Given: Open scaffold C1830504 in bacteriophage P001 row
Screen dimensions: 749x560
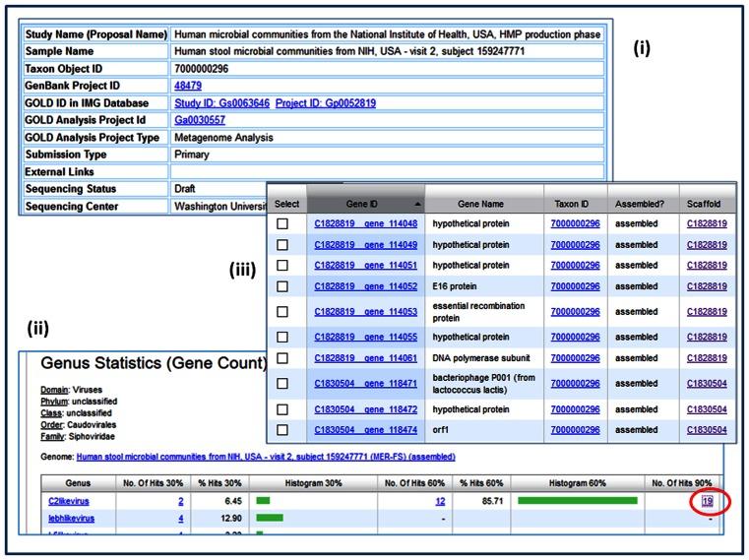Looking at the screenshot, I should pos(707,383).
